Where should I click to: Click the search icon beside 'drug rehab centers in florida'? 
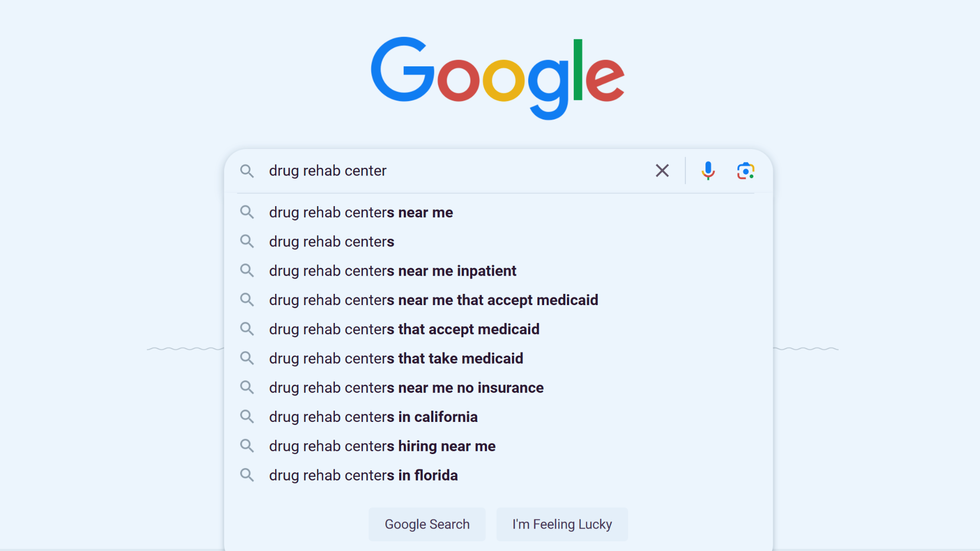(x=247, y=475)
